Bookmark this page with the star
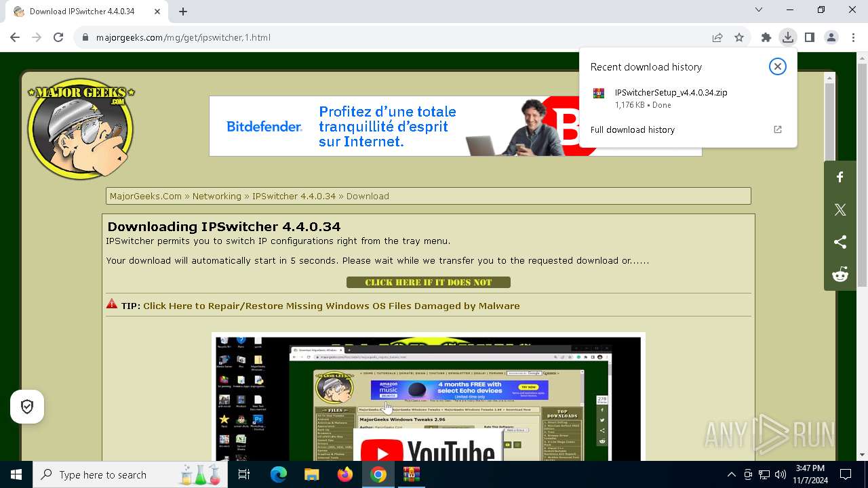 pyautogui.click(x=739, y=37)
